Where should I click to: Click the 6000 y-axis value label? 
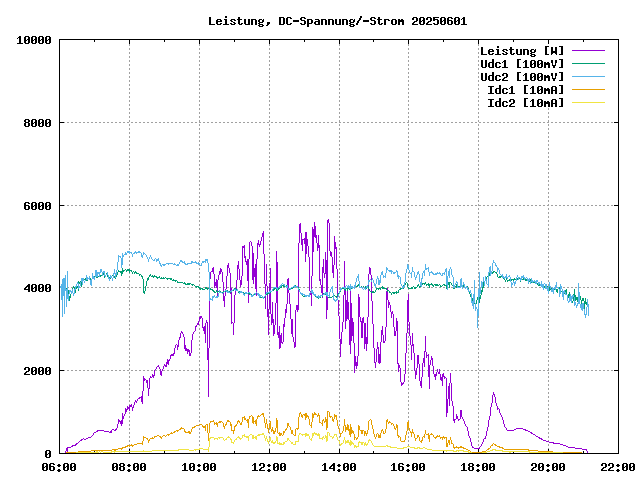click(x=37, y=206)
